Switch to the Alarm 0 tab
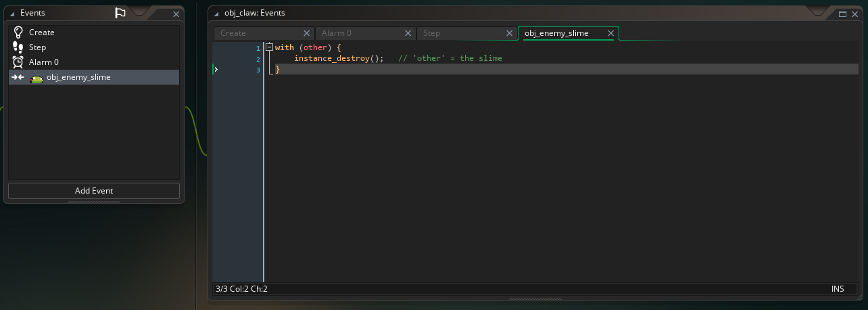The image size is (868, 310). pos(337,33)
